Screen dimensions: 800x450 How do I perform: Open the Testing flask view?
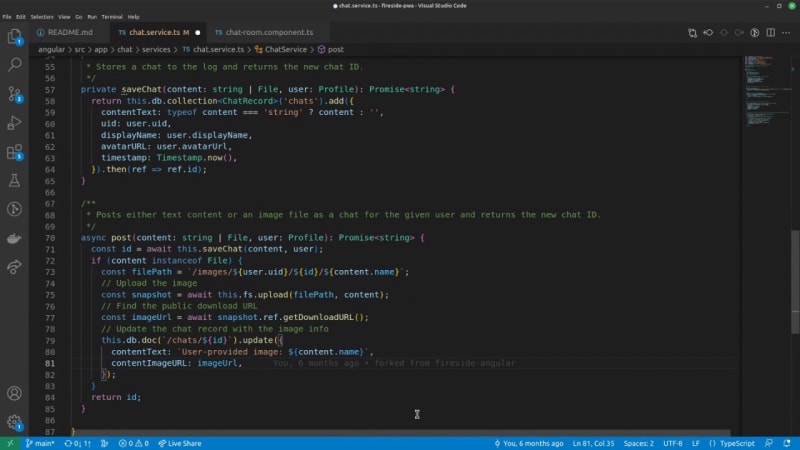tap(14, 180)
